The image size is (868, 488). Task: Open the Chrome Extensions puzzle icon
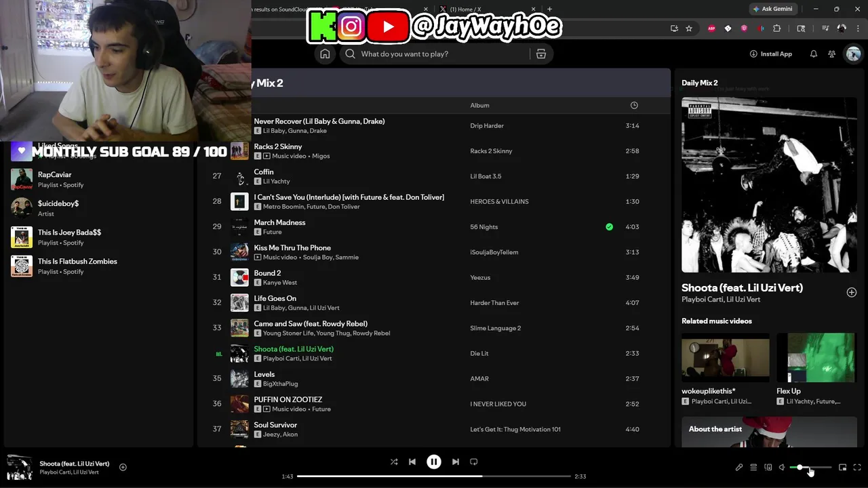[x=777, y=28]
